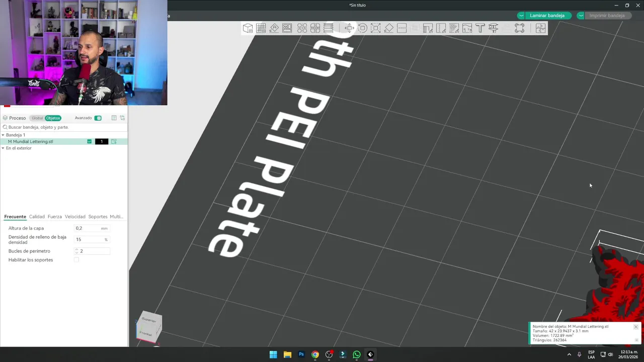644x362 pixels.
Task: Click the Split to parts icon
Action: (315, 29)
